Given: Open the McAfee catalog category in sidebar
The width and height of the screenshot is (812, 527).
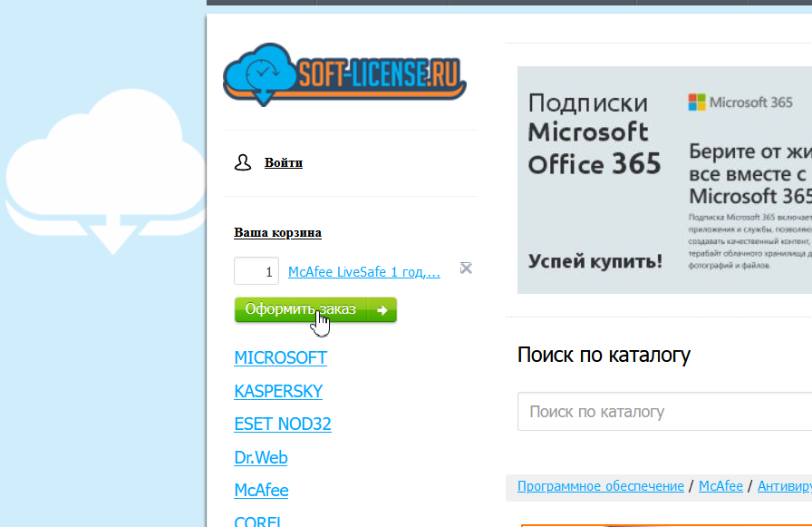Looking at the screenshot, I should (262, 490).
